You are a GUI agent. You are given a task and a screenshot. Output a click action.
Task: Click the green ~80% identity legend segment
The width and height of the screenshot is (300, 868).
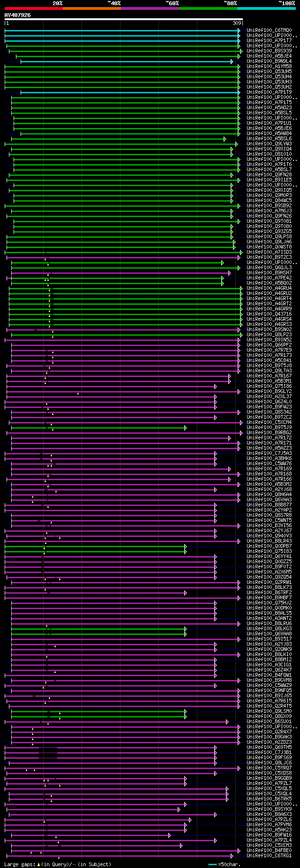208,8
